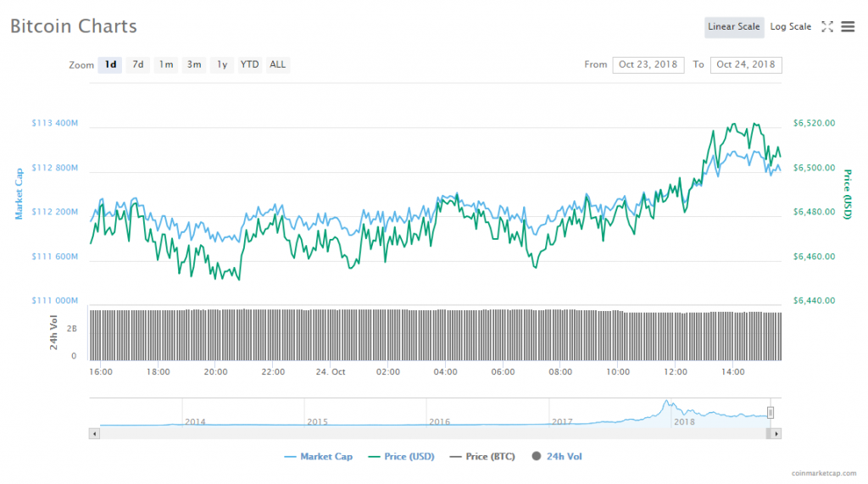Select Linear Scale button

tap(734, 27)
